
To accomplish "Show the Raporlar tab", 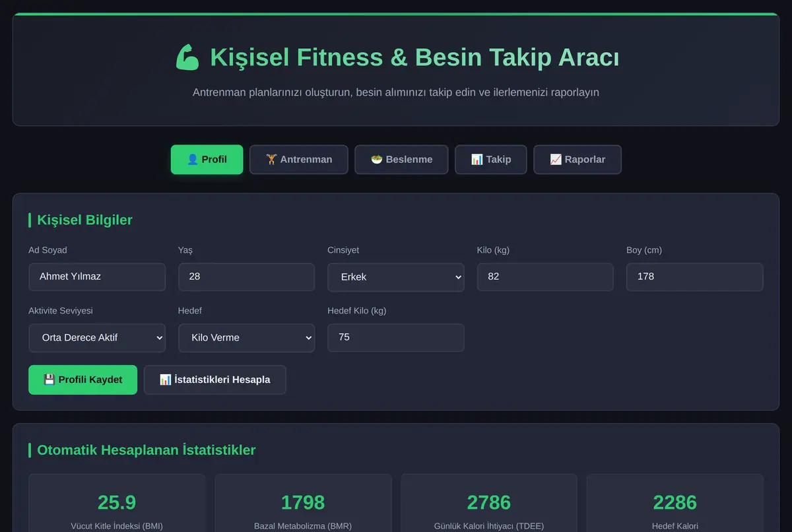I will pos(577,160).
